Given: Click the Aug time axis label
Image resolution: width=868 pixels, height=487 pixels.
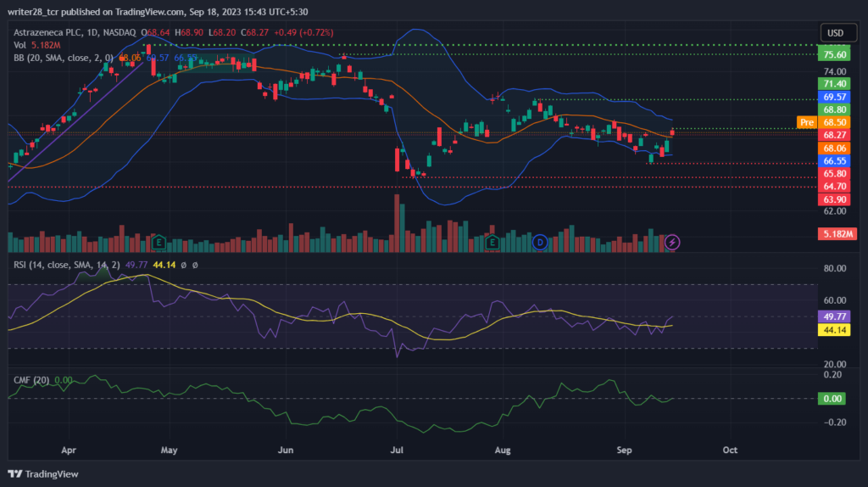Looking at the screenshot, I should [503, 450].
